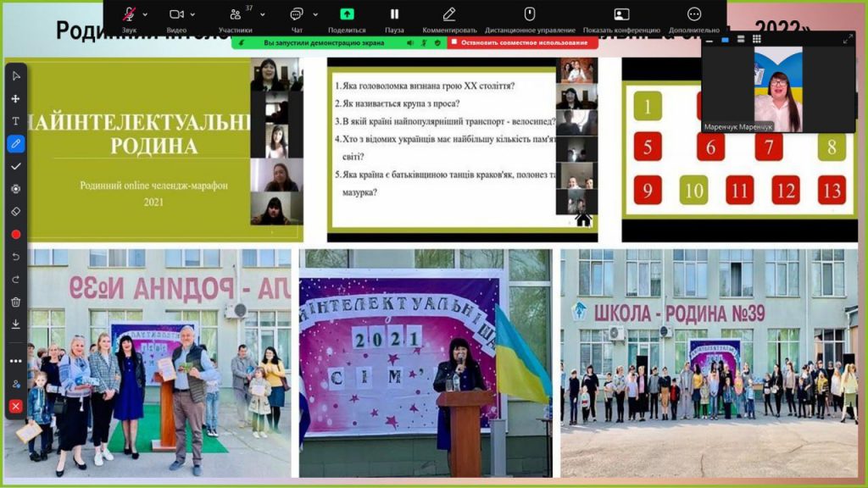Expand the audio options arrow beside Звук
This screenshot has width=868, height=488.
pos(145,14)
